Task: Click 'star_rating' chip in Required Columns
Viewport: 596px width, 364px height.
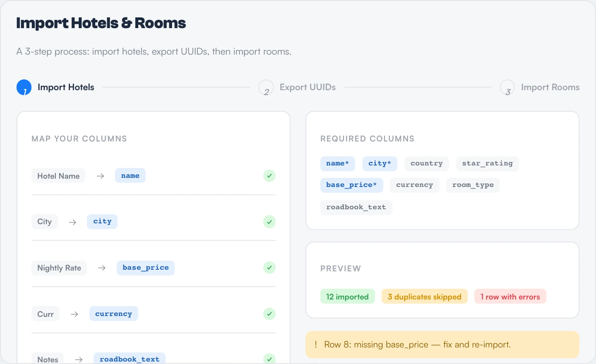Action: (488, 163)
